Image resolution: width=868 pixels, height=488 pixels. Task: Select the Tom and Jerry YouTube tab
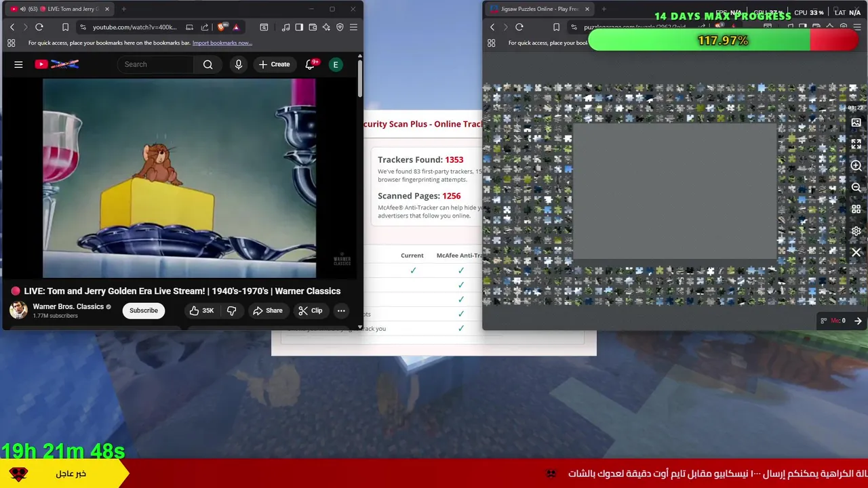(61, 9)
